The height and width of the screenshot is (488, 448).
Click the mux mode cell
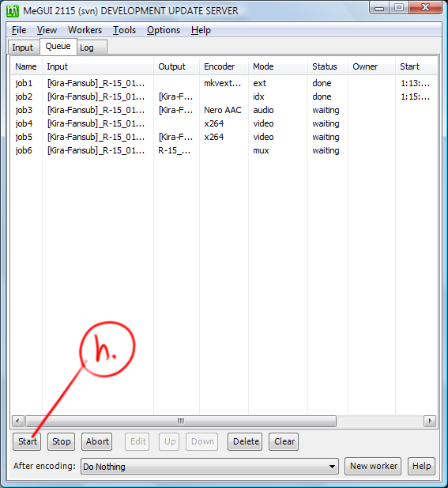pos(261,150)
